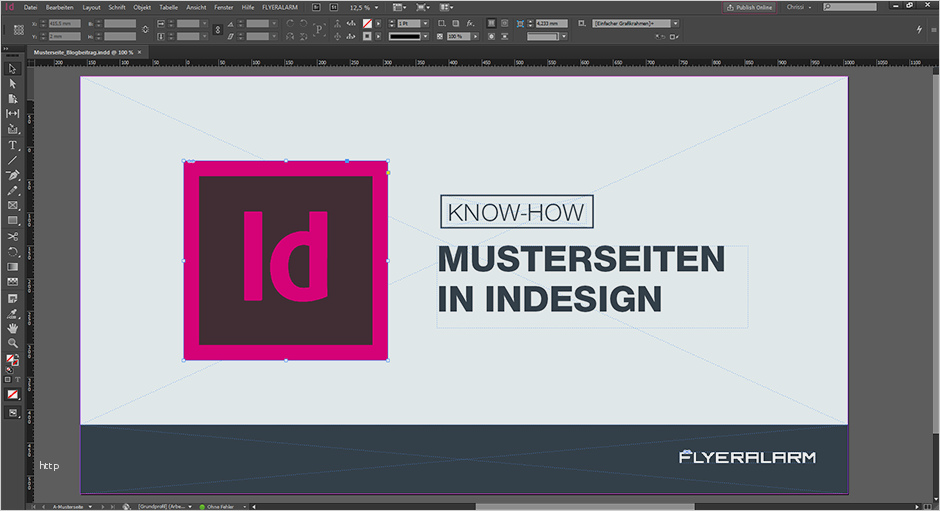Expand the stroke weight 1 Pt dropdown
940x511 pixels.
[x=425, y=22]
